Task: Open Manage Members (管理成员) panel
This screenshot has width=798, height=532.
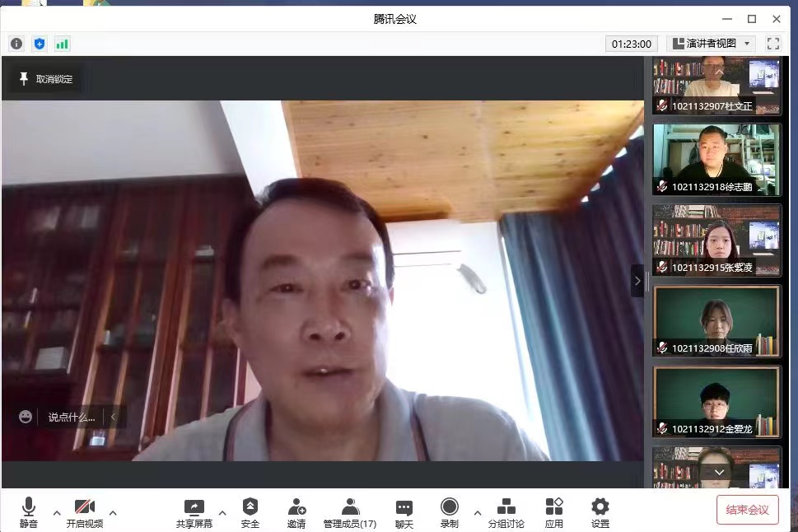Action: (350, 512)
